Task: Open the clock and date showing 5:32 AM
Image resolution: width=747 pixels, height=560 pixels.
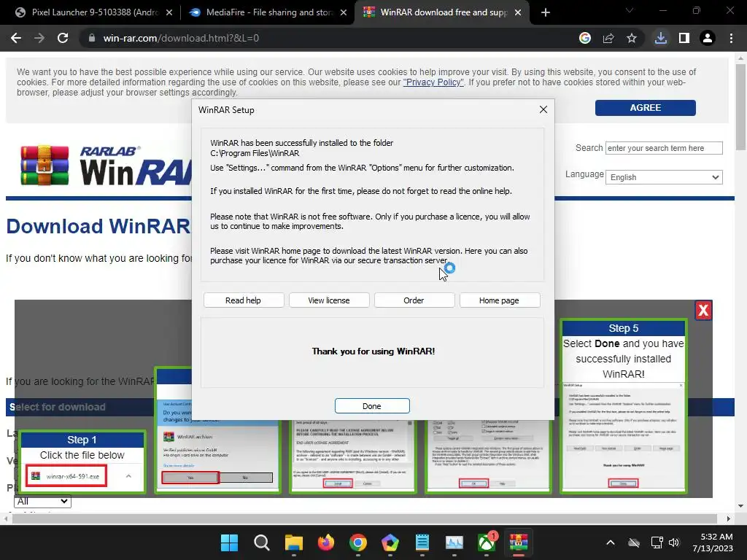Action: click(x=713, y=542)
